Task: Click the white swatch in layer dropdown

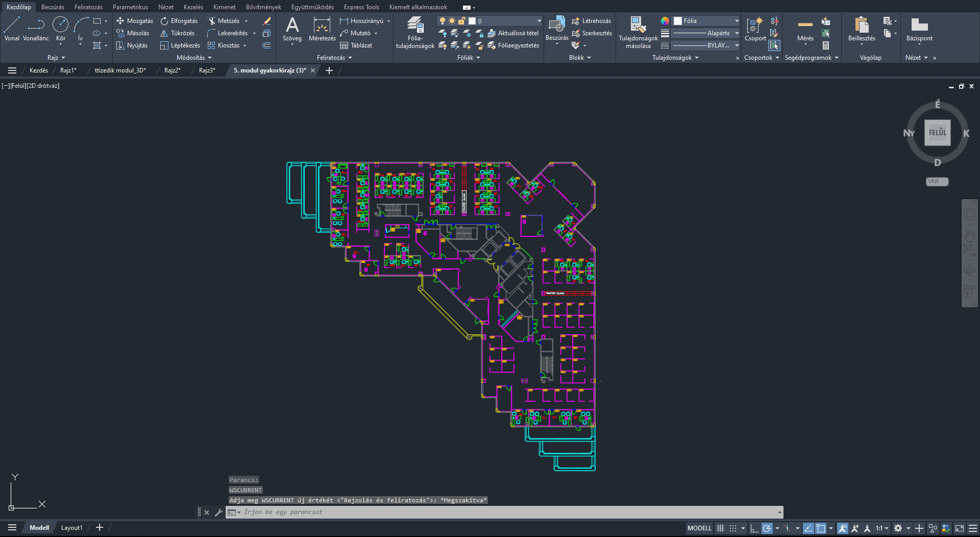Action: [472, 21]
